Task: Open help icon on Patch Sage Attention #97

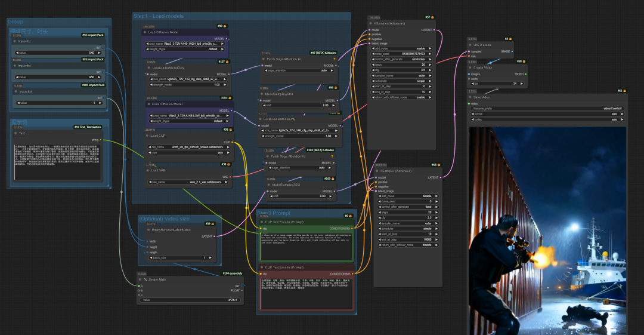Action: pos(335,59)
